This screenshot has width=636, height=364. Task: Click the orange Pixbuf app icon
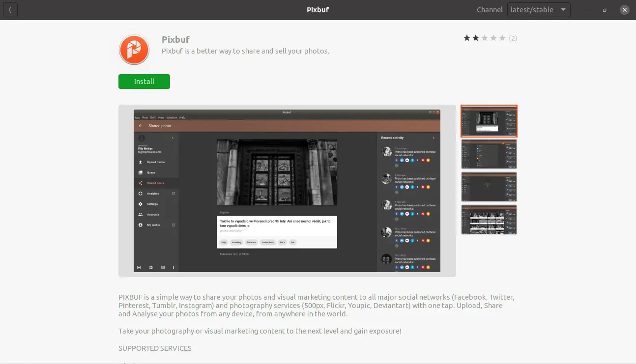pos(134,50)
